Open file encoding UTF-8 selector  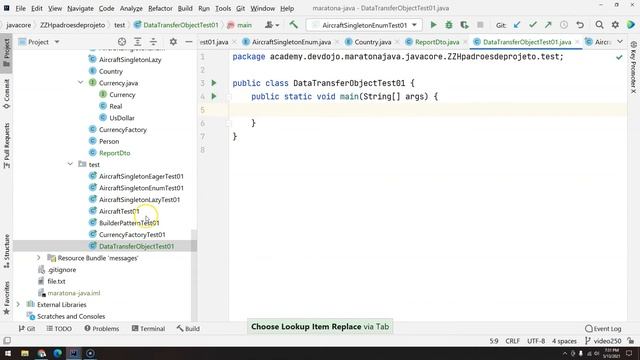click(x=536, y=341)
